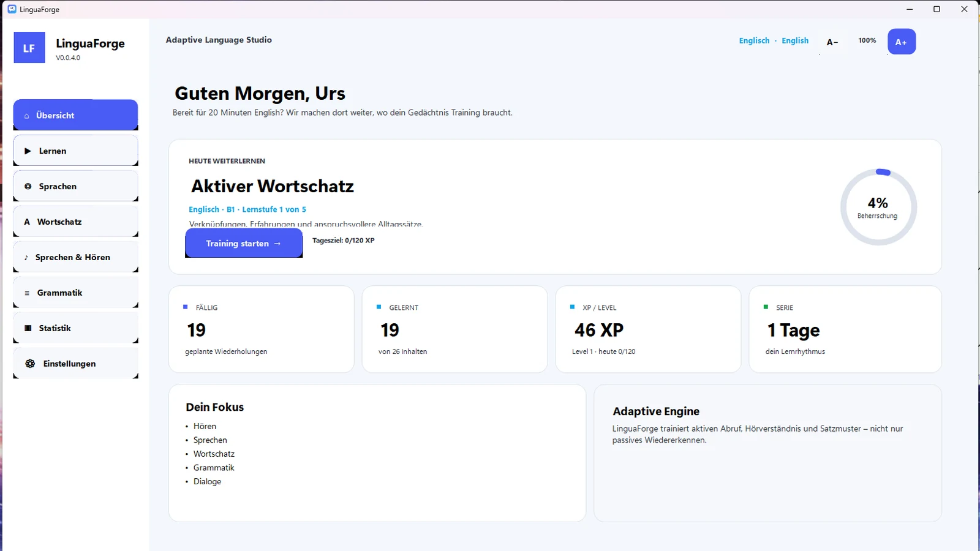Screen dimensions: 980x551
Task: Minimize the LinguaForge window
Action: pyautogui.click(x=910, y=9)
